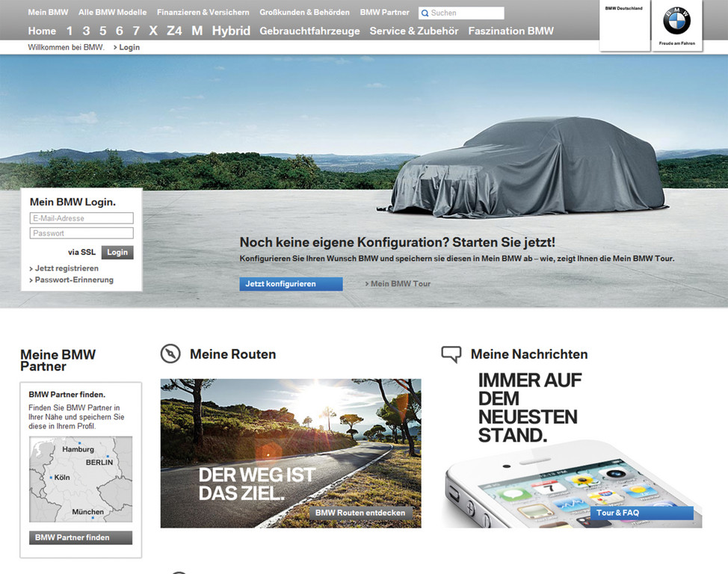728x574 pixels.
Task: Click the grey Login button
Action: click(117, 252)
